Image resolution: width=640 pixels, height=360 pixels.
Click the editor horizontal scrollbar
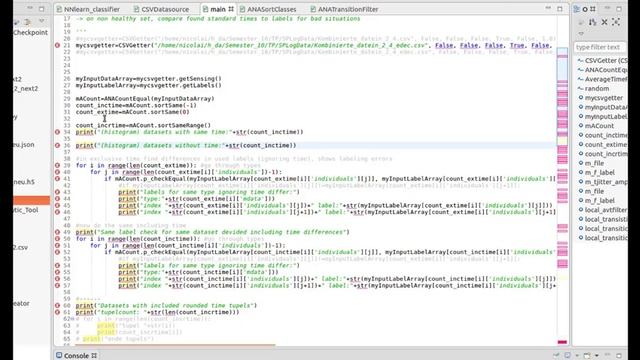176,345
